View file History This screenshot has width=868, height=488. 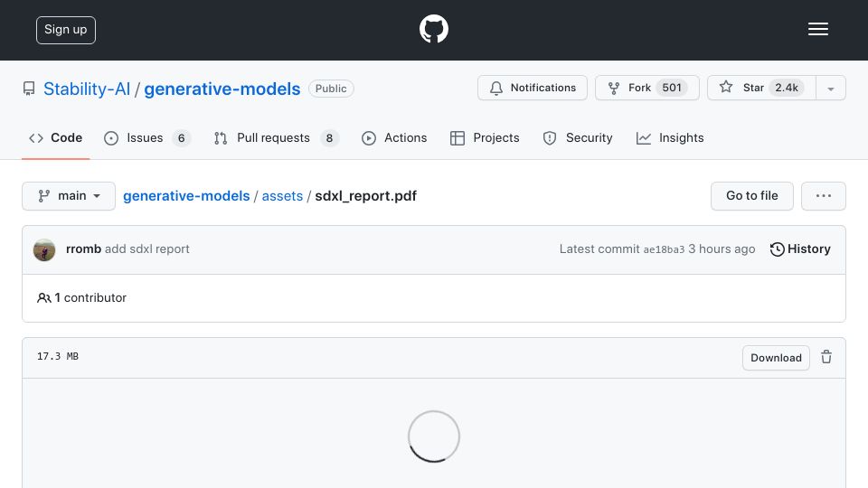(800, 249)
